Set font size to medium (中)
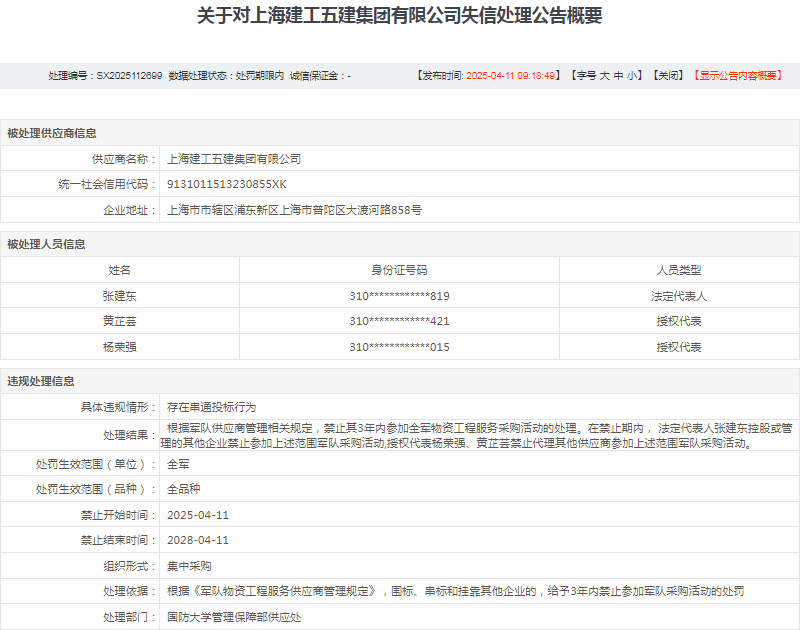This screenshot has height=630, width=801. click(x=618, y=76)
